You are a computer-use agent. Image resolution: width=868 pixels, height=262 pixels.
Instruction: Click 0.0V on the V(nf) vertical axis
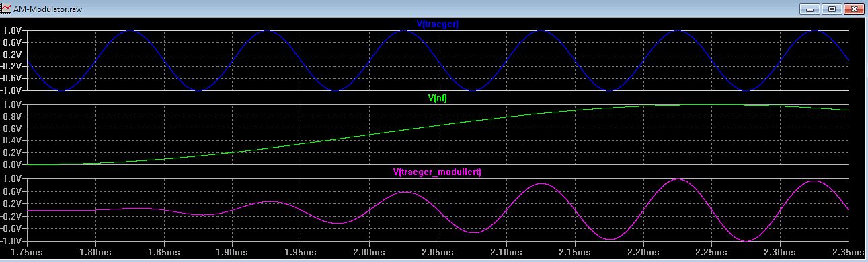pos(13,164)
